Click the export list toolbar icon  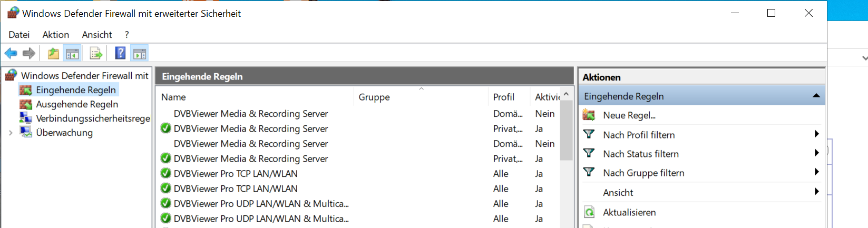96,53
